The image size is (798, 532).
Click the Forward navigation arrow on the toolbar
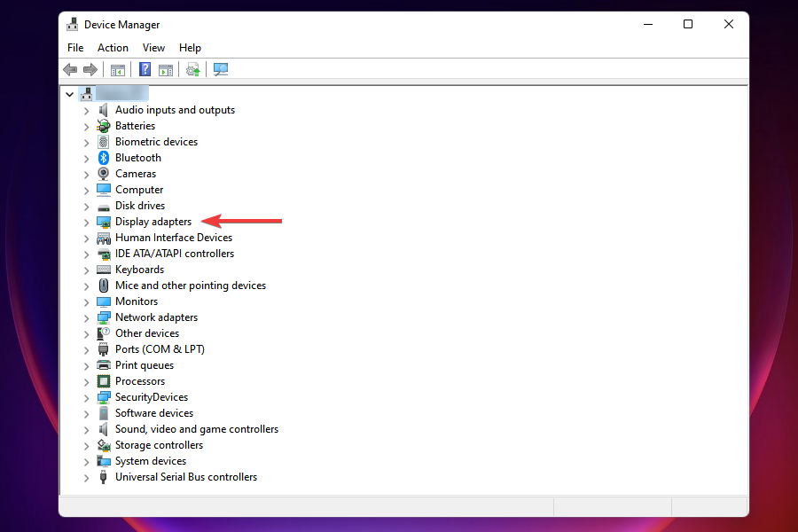tap(90, 69)
